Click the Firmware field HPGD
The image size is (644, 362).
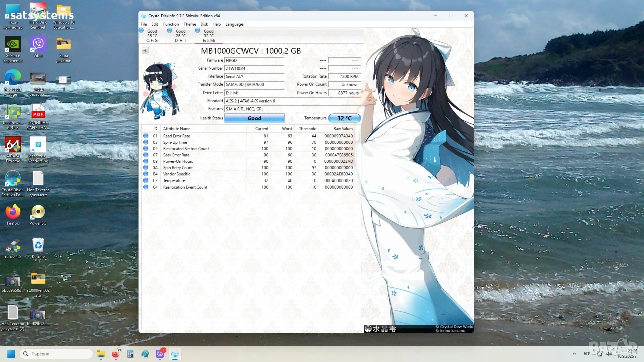[254, 60]
